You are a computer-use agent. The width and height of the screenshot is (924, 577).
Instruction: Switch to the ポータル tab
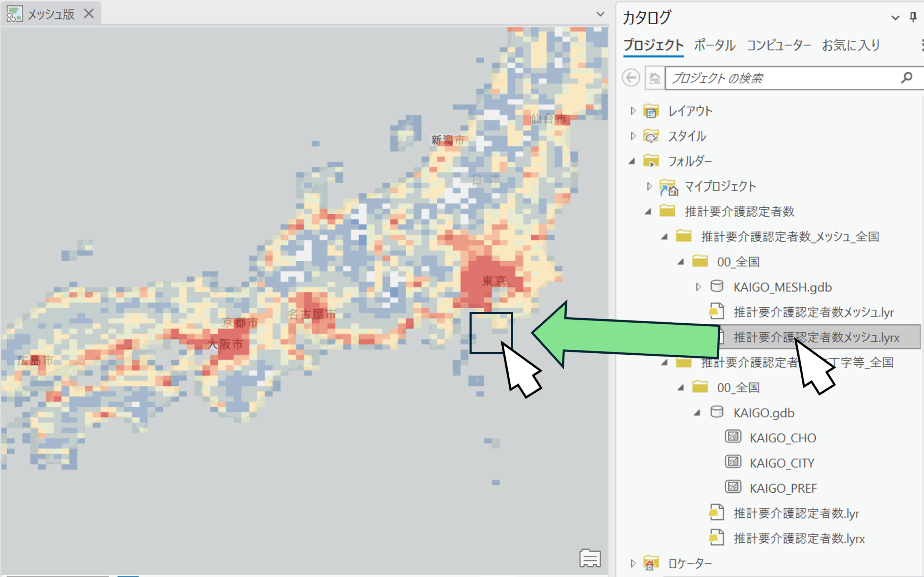pyautogui.click(x=714, y=45)
